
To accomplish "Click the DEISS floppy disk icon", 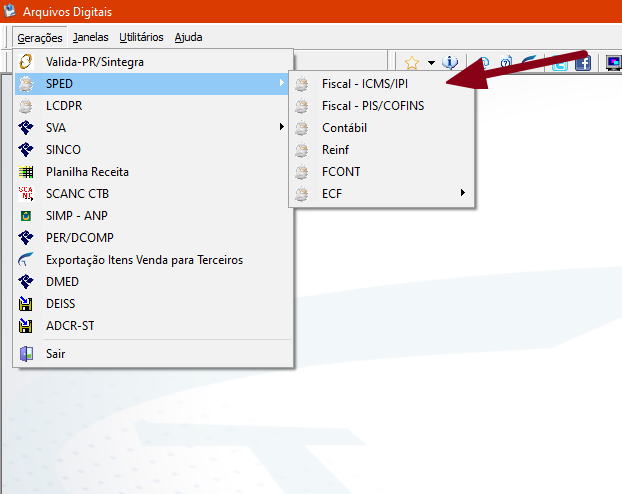I will click(26, 304).
